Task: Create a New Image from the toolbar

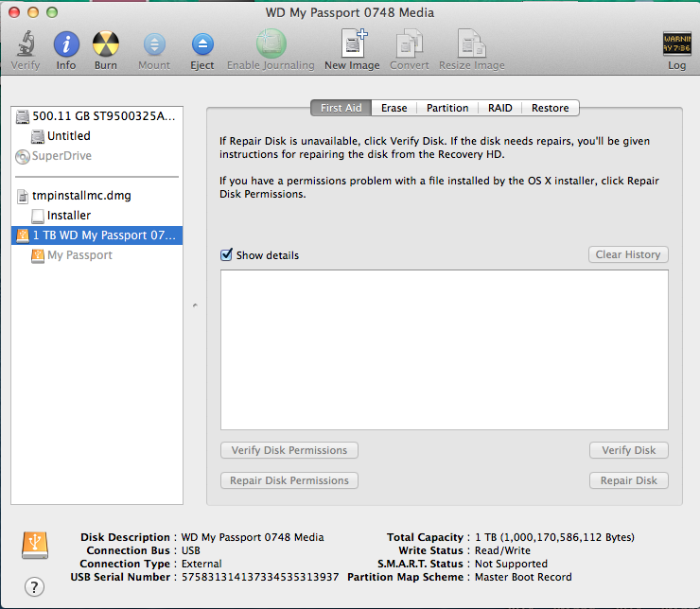Action: click(353, 43)
